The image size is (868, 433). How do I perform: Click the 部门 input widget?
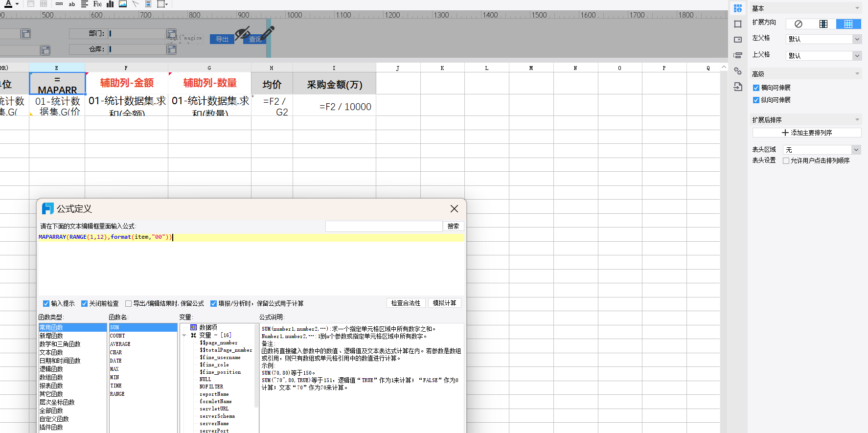137,34
